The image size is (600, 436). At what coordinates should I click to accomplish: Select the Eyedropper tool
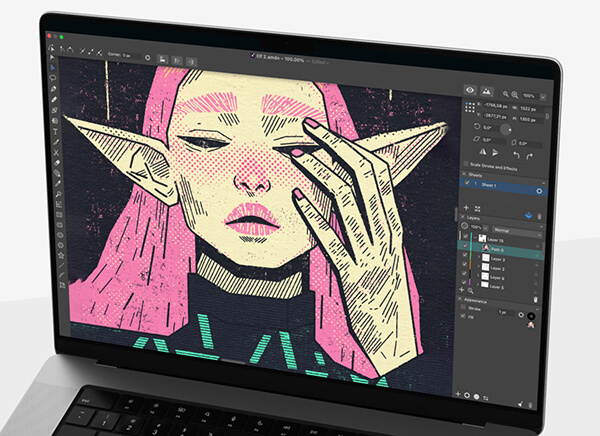pos(58,184)
